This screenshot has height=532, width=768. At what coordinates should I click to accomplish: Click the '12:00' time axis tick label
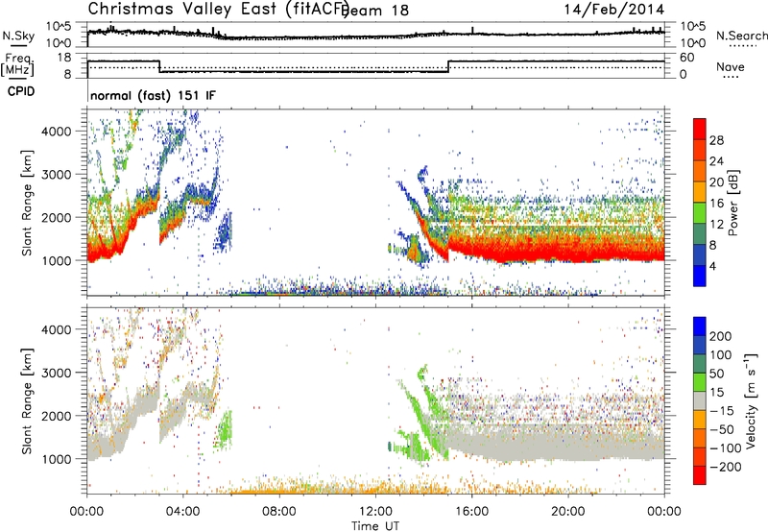[375, 512]
